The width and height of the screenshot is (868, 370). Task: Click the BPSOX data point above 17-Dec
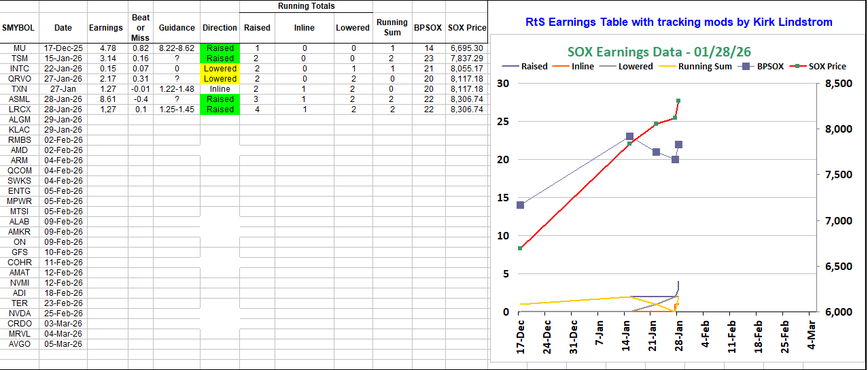pyautogui.click(x=521, y=205)
